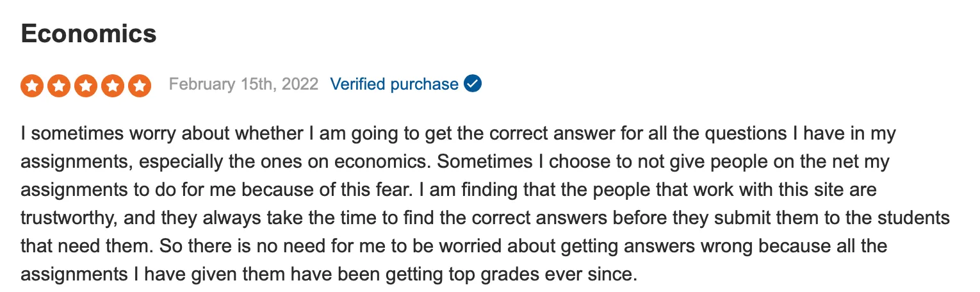Click the fourth orange rating star

[x=113, y=85]
